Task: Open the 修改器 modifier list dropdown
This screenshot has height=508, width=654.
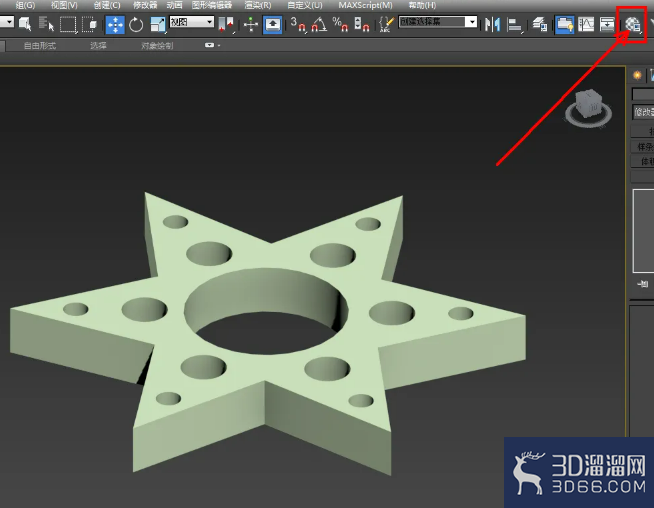Action: (x=643, y=112)
